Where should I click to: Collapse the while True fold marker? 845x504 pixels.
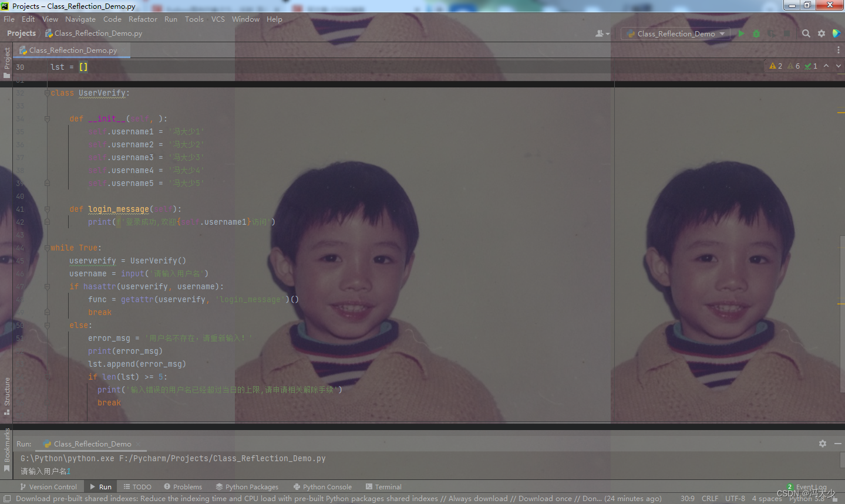47,248
